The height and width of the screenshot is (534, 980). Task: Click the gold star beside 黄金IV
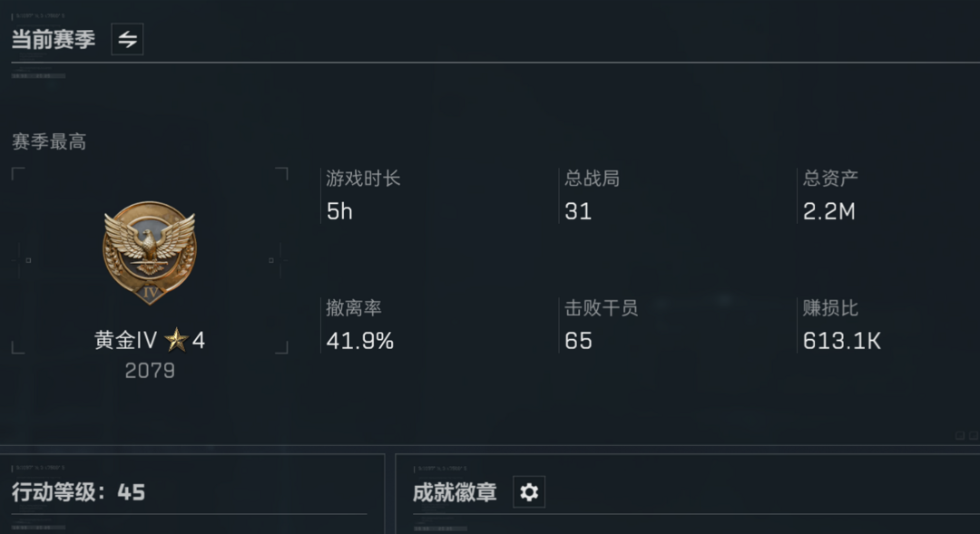coord(176,340)
